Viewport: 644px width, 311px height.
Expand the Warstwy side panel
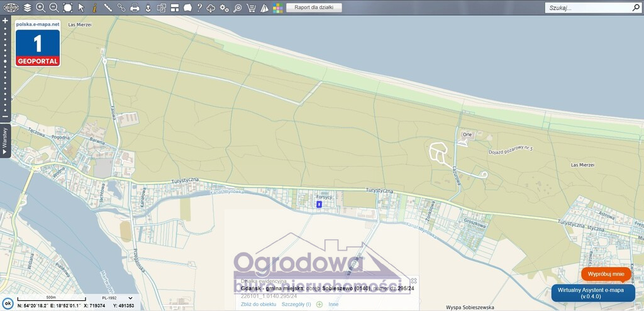tap(5, 141)
